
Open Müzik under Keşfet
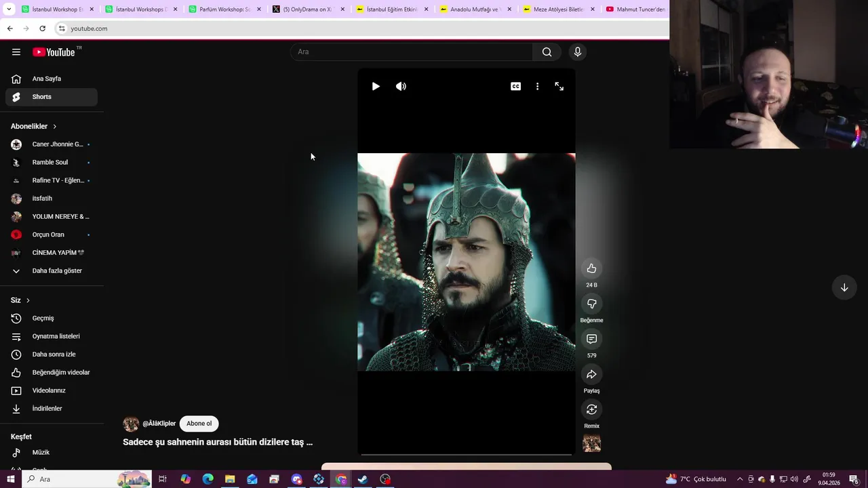pos(52,453)
